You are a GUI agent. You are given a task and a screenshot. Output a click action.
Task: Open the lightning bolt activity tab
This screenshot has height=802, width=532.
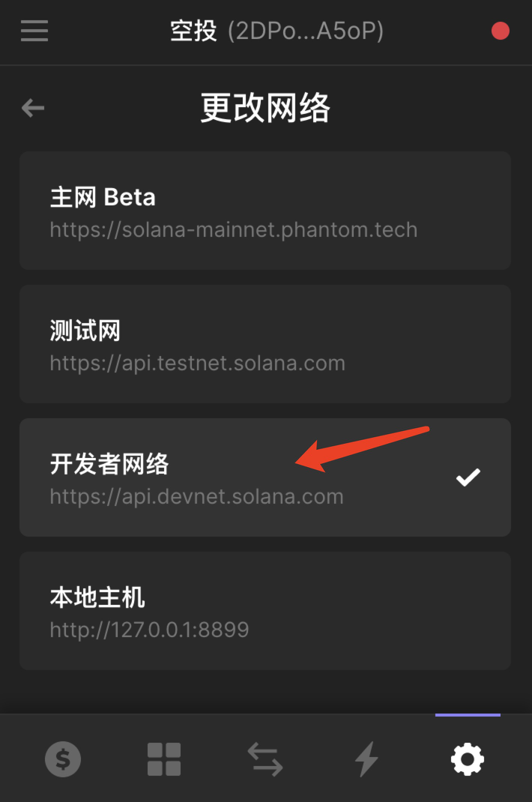pyautogui.click(x=366, y=760)
